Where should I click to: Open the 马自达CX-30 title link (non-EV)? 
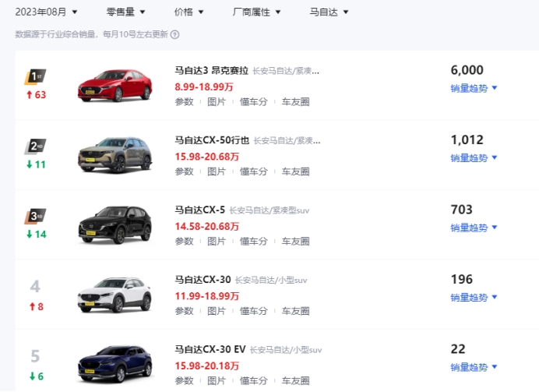[x=203, y=280]
